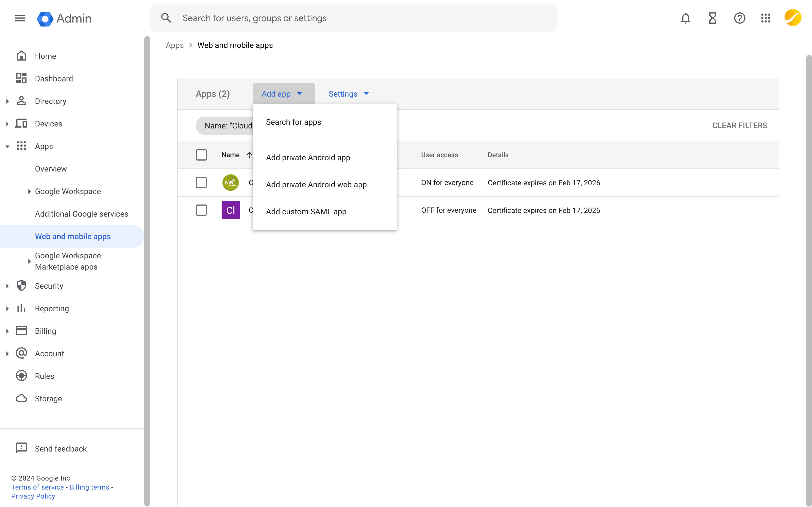Collapse the Apps sidebar section

tap(7, 146)
